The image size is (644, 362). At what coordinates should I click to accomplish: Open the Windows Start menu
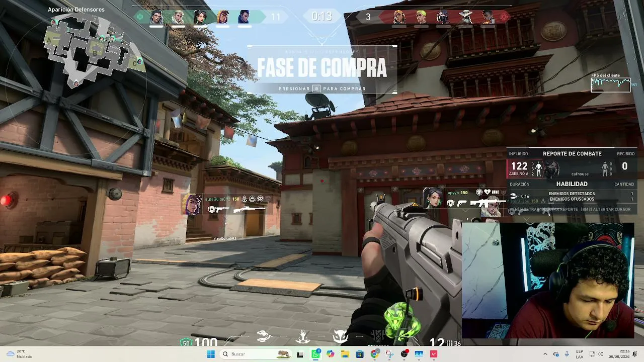click(x=211, y=354)
